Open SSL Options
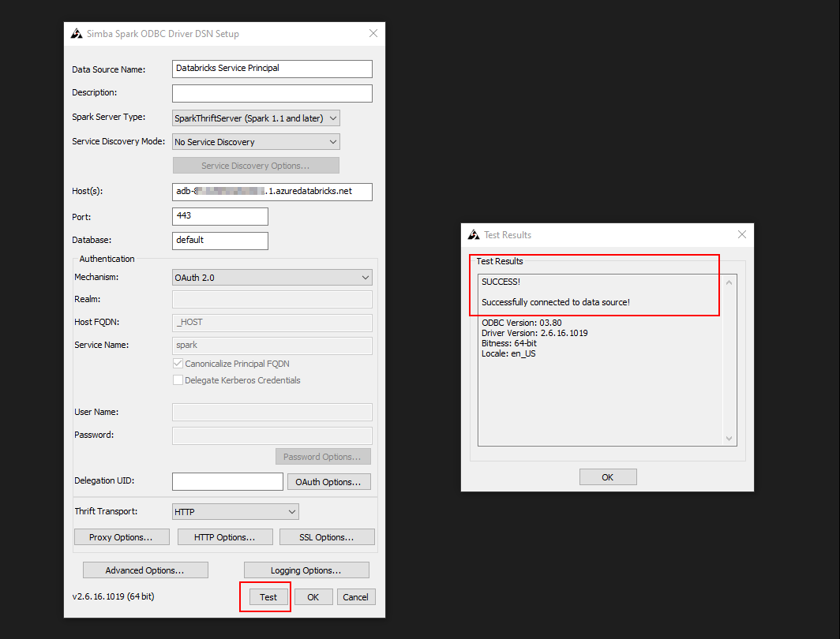The height and width of the screenshot is (639, 840). 326,537
